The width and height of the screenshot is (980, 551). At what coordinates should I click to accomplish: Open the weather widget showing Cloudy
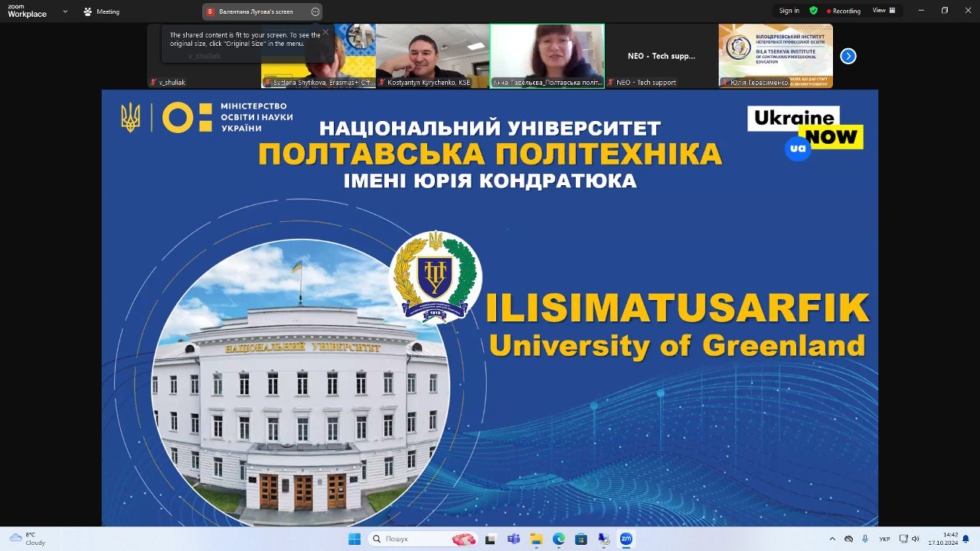(x=28, y=539)
